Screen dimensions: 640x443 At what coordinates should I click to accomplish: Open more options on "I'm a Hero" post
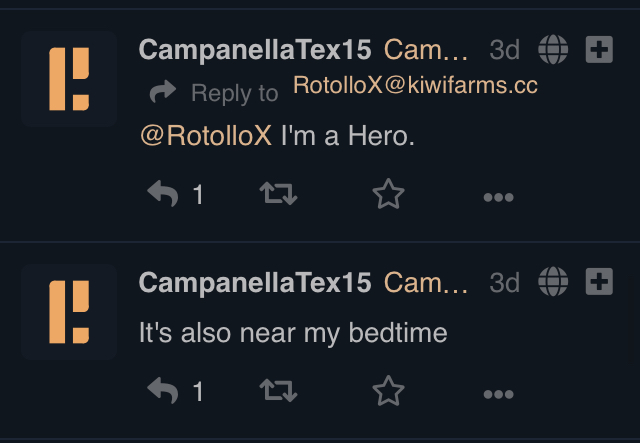tap(498, 197)
